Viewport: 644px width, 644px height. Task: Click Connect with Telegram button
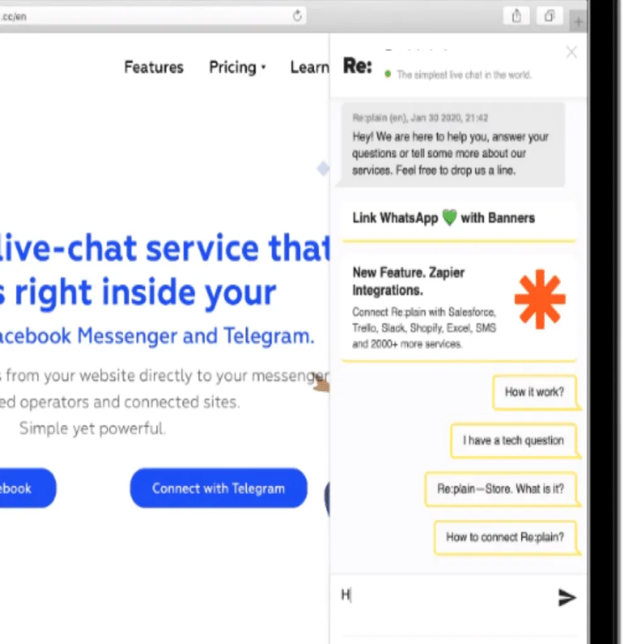click(218, 488)
